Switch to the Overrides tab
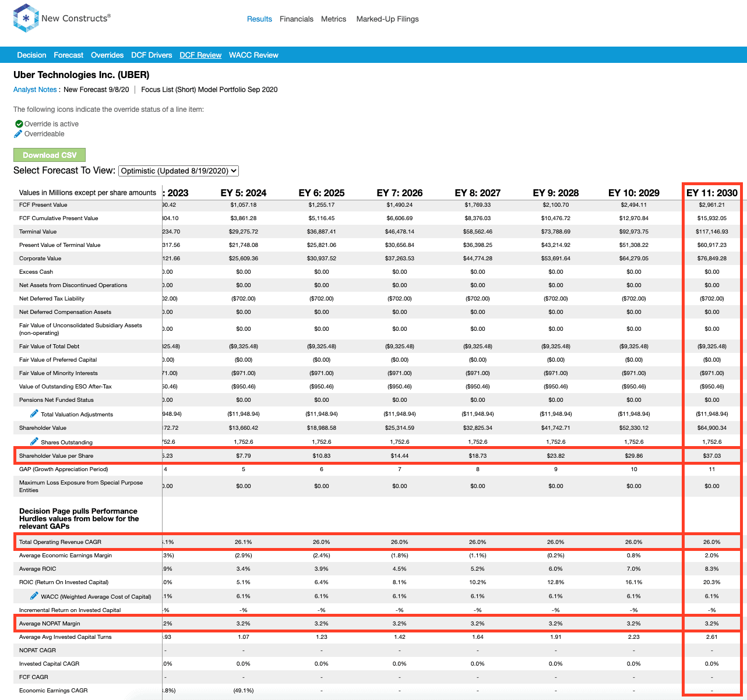Image resolution: width=747 pixels, height=700 pixels. (107, 55)
